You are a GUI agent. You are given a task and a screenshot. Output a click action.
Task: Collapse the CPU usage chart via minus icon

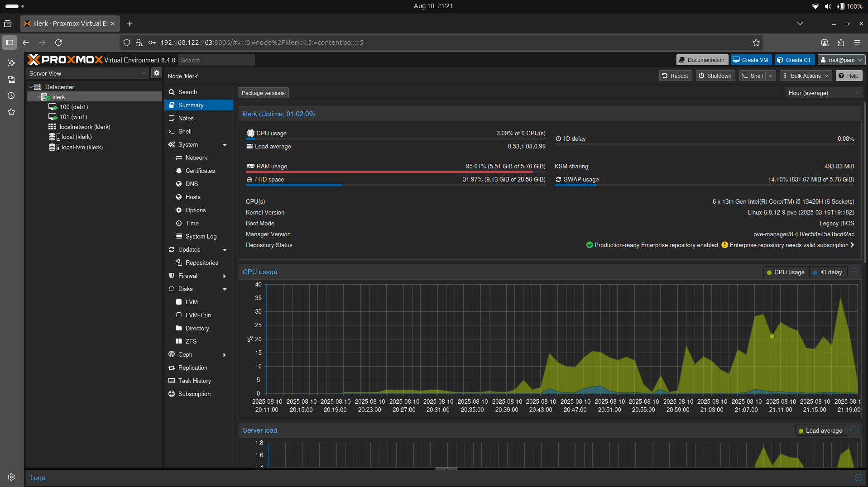tap(854, 272)
